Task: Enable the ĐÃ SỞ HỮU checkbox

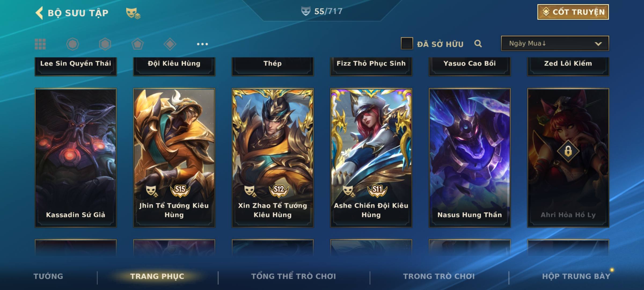Action: [407, 44]
